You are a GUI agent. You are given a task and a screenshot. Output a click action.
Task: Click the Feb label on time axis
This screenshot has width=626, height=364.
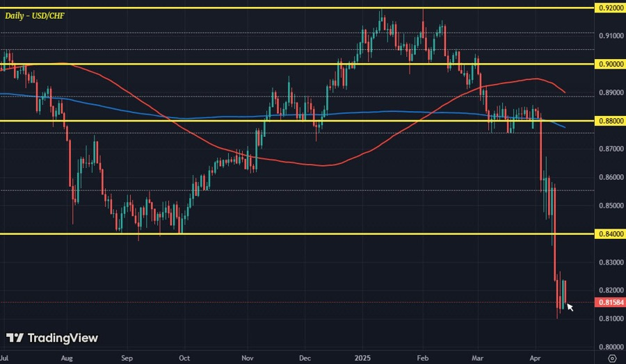[x=423, y=358]
